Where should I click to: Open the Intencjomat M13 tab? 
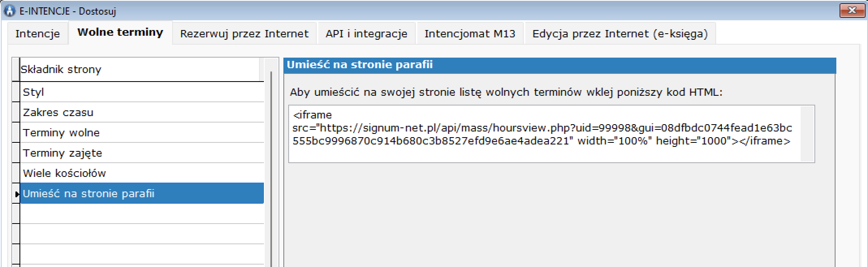click(x=470, y=34)
